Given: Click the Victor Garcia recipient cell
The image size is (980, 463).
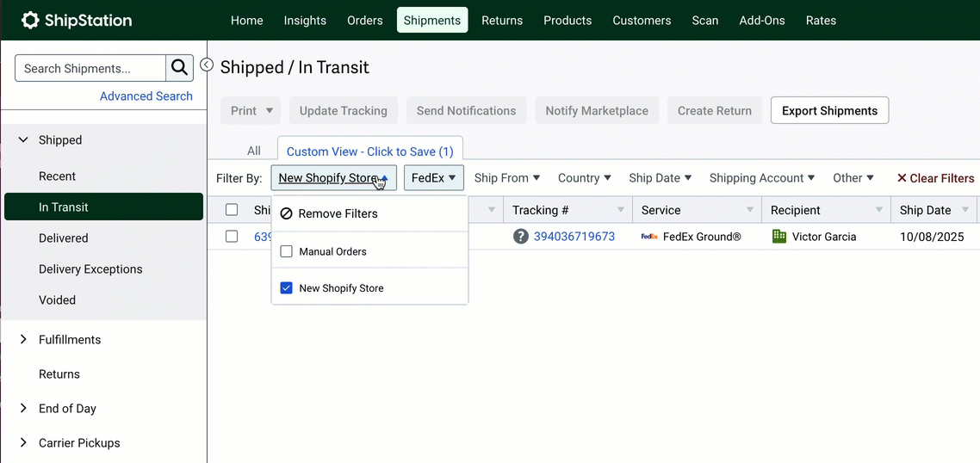Looking at the screenshot, I should tap(826, 237).
